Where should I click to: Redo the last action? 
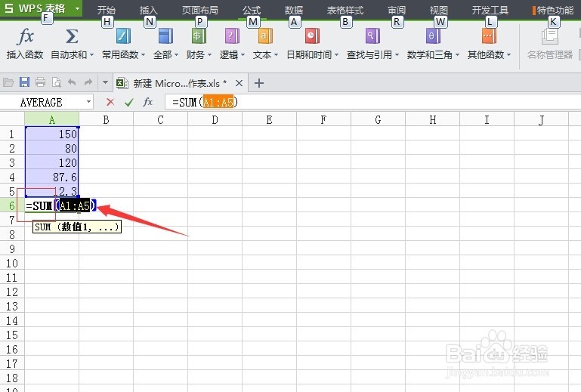[x=88, y=82]
